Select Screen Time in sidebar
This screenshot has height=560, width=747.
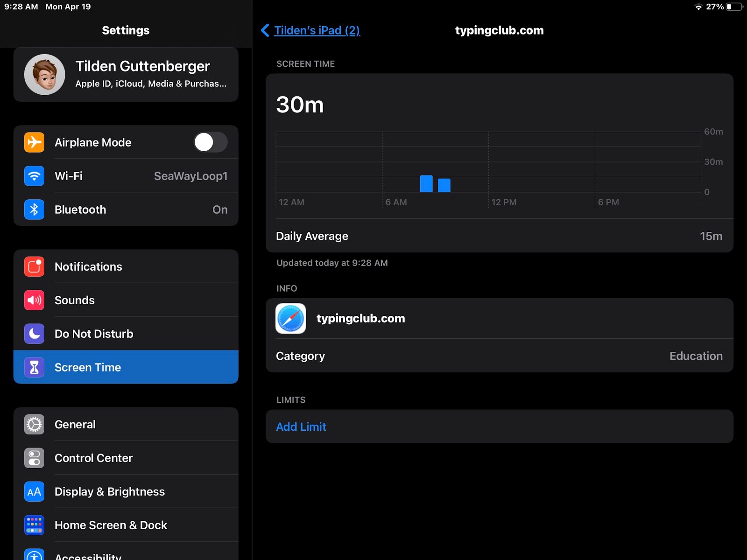pyautogui.click(x=126, y=367)
